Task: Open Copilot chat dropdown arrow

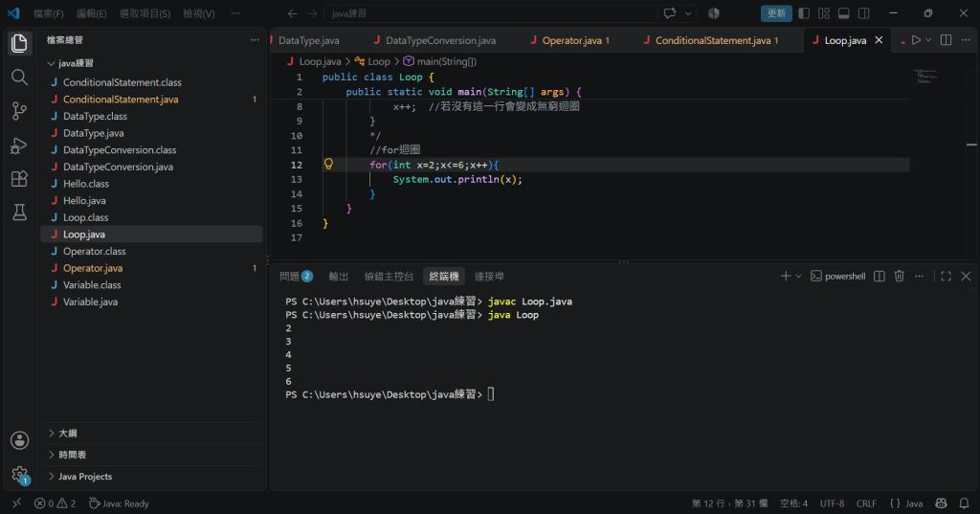Action: [x=687, y=13]
